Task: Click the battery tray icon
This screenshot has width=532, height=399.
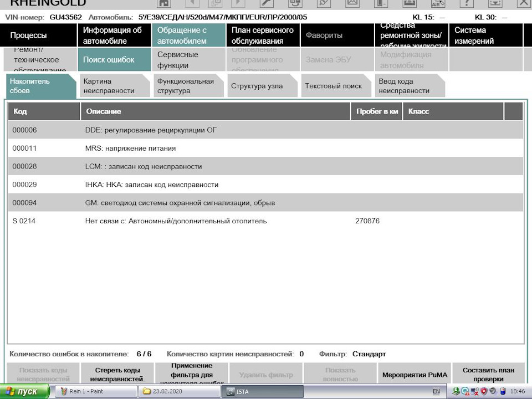Action: tap(503, 391)
